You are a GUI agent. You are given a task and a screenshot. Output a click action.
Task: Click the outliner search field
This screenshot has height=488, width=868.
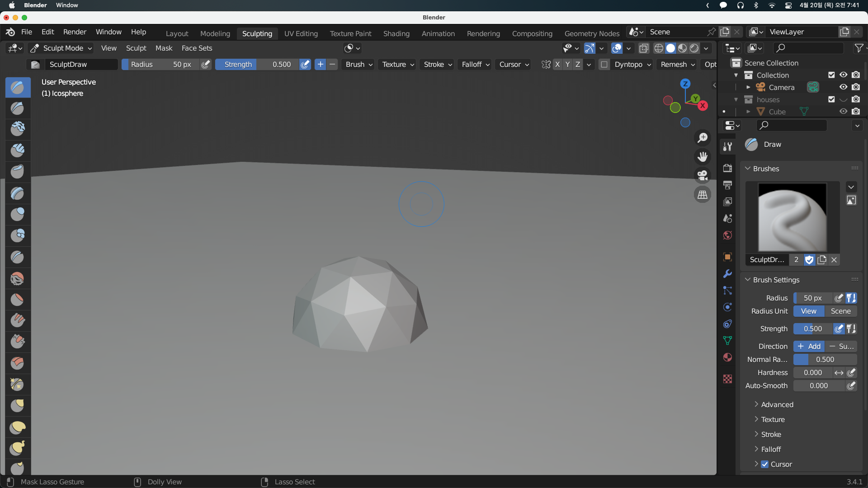807,48
